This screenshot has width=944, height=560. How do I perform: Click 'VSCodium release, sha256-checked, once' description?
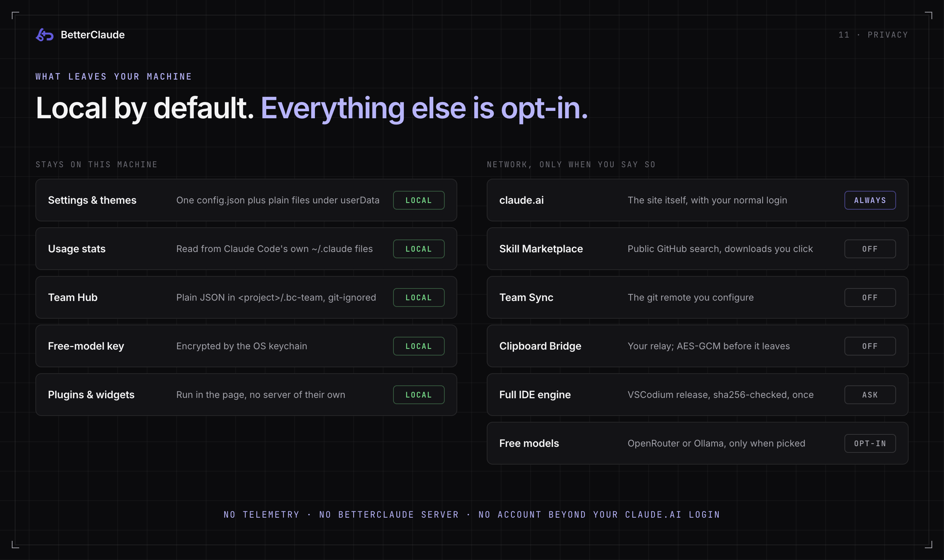coord(721,395)
